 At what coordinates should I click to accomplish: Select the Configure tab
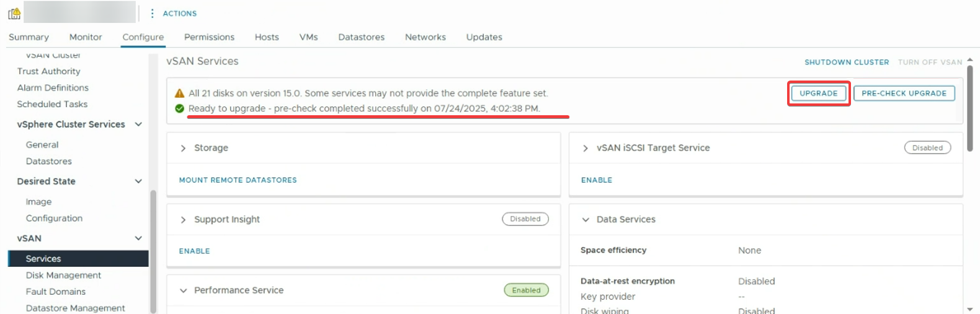pyautogui.click(x=143, y=37)
